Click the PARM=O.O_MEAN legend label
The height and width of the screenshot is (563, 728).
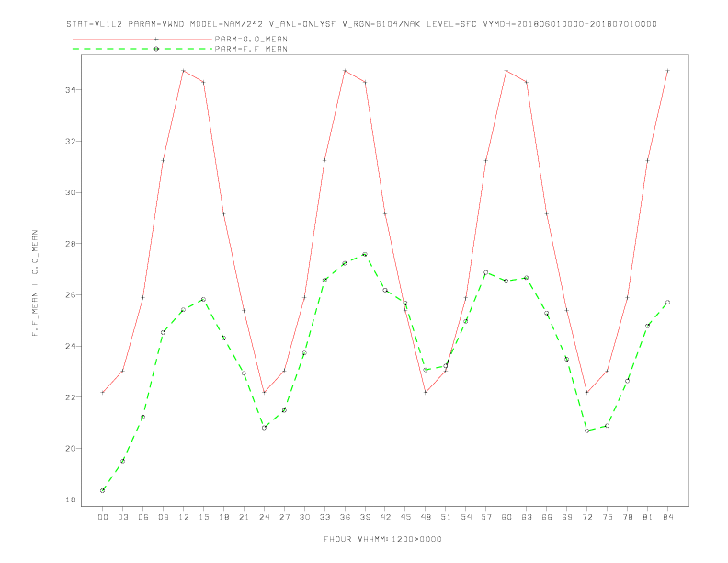pyautogui.click(x=251, y=39)
